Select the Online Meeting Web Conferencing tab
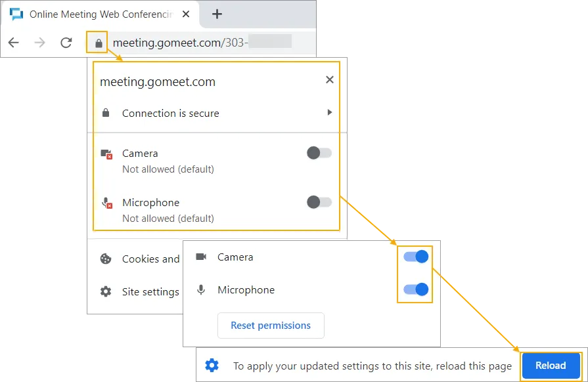 tap(99, 14)
